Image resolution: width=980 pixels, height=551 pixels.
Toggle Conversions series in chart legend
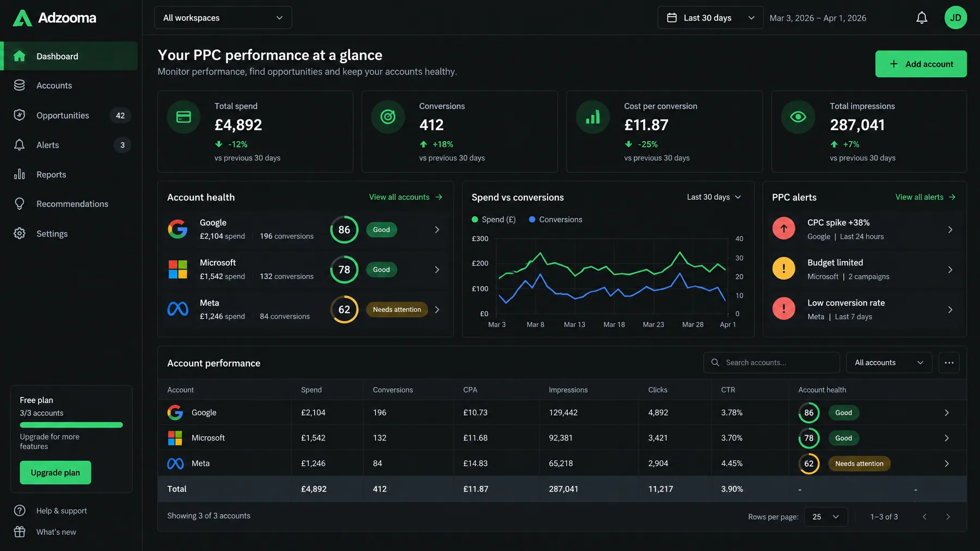point(555,219)
